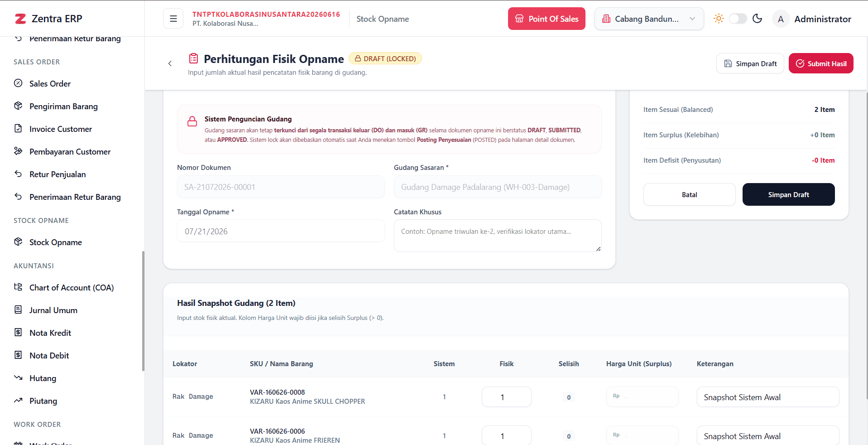
Task: Go to Jurnal Umum menu item
Action: pos(53,310)
